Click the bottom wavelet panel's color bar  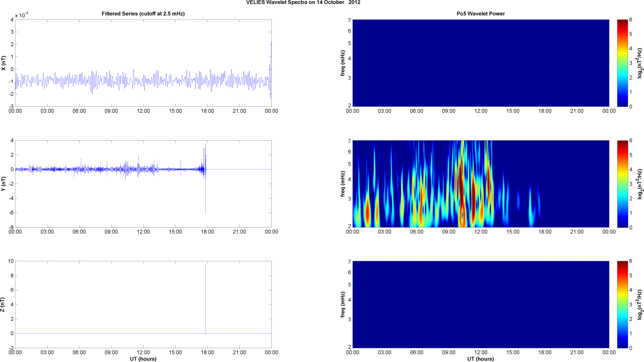[622, 305]
